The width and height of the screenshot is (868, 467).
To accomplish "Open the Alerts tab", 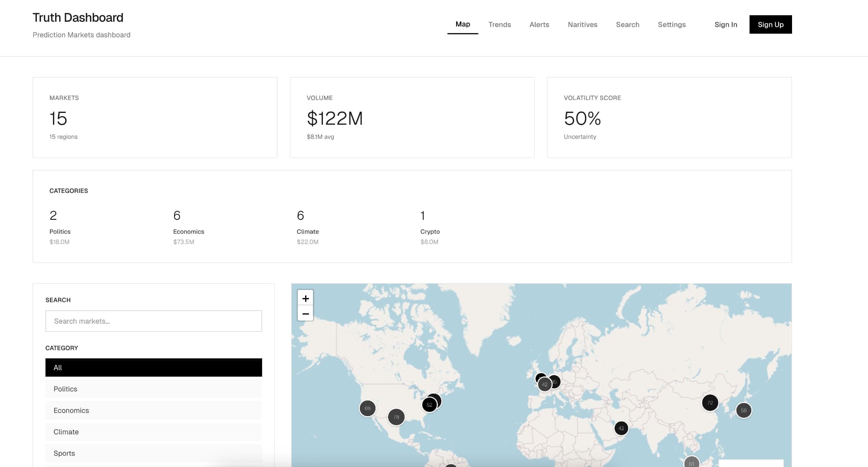I will 539,25.
